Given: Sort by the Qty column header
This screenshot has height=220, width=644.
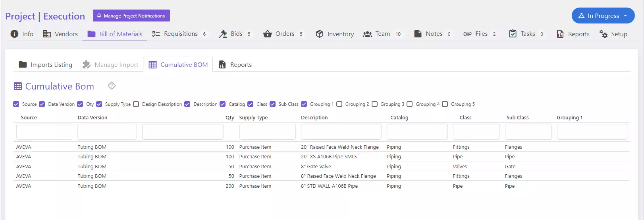Looking at the screenshot, I should click(x=230, y=118).
